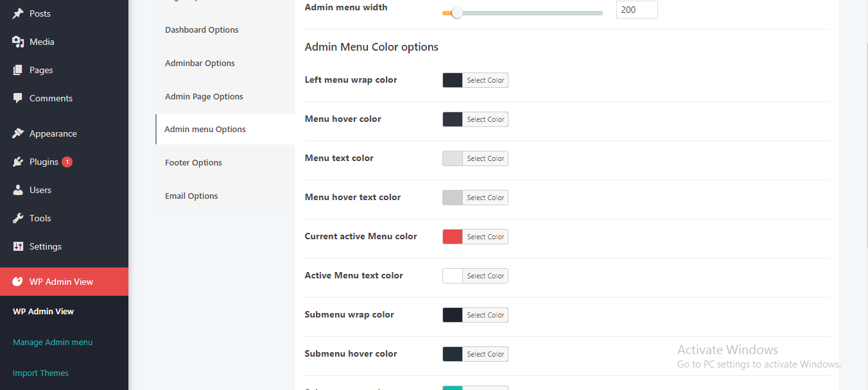Click the Admin menu width input field
The width and height of the screenshot is (868, 390).
pyautogui.click(x=636, y=10)
